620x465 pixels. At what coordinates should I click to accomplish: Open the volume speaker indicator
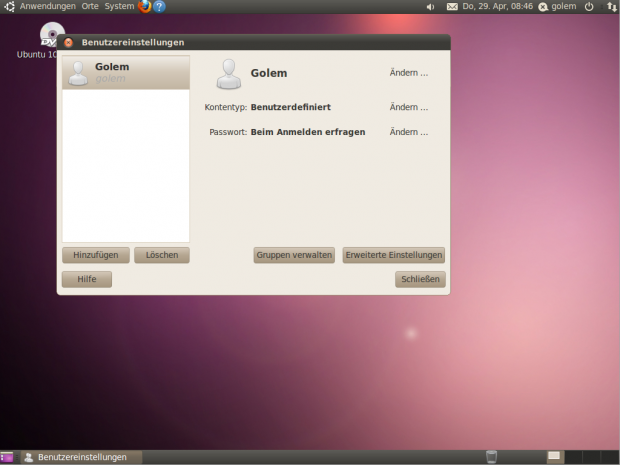point(431,7)
